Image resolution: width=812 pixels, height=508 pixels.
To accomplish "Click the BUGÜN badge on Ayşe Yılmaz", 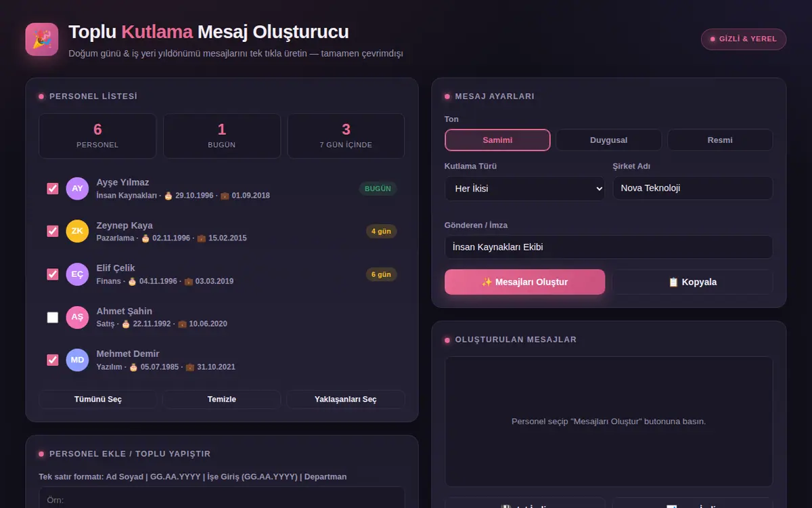I will (x=378, y=188).
